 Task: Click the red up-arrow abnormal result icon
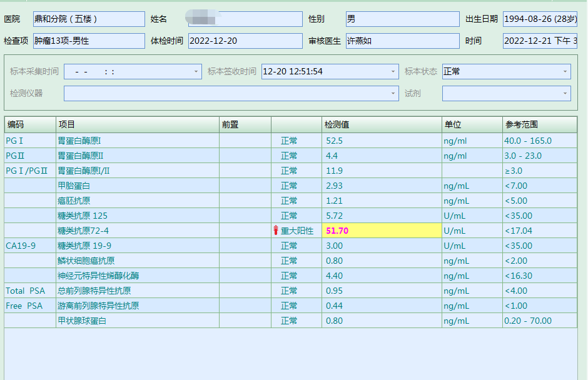pos(276,231)
